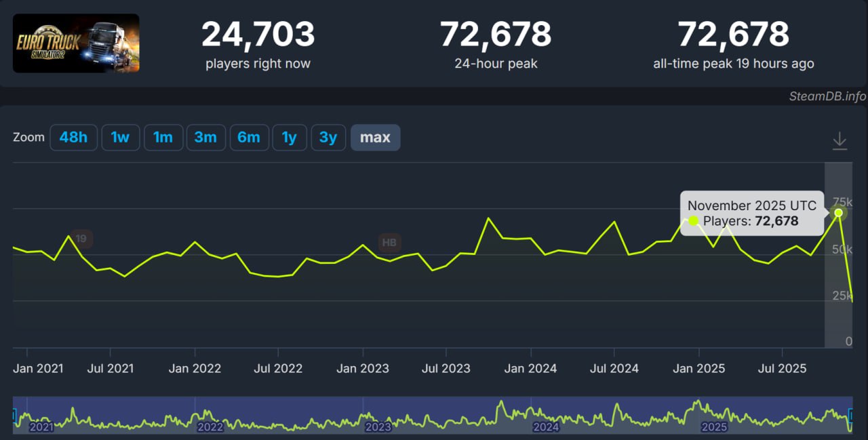Click the right navigator range handle

coord(852,414)
